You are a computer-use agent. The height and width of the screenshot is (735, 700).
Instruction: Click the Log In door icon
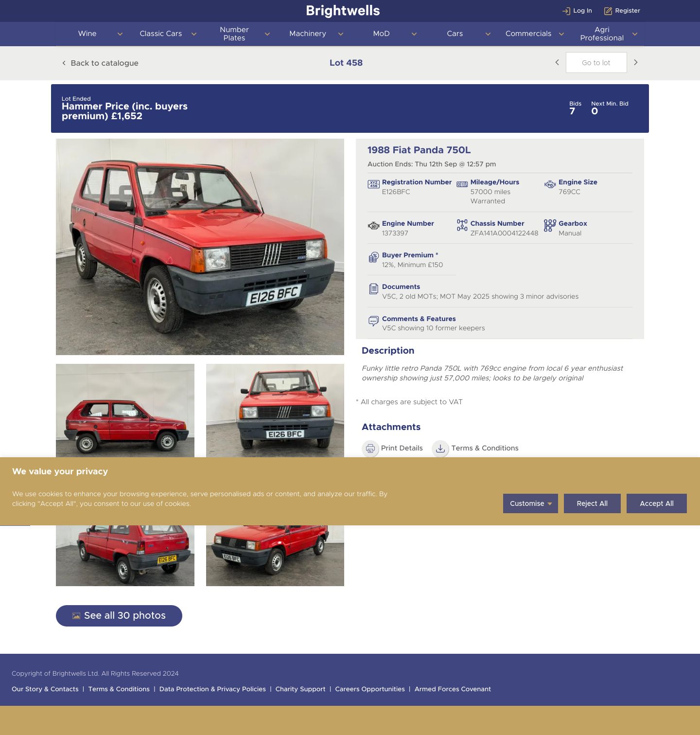(x=566, y=11)
